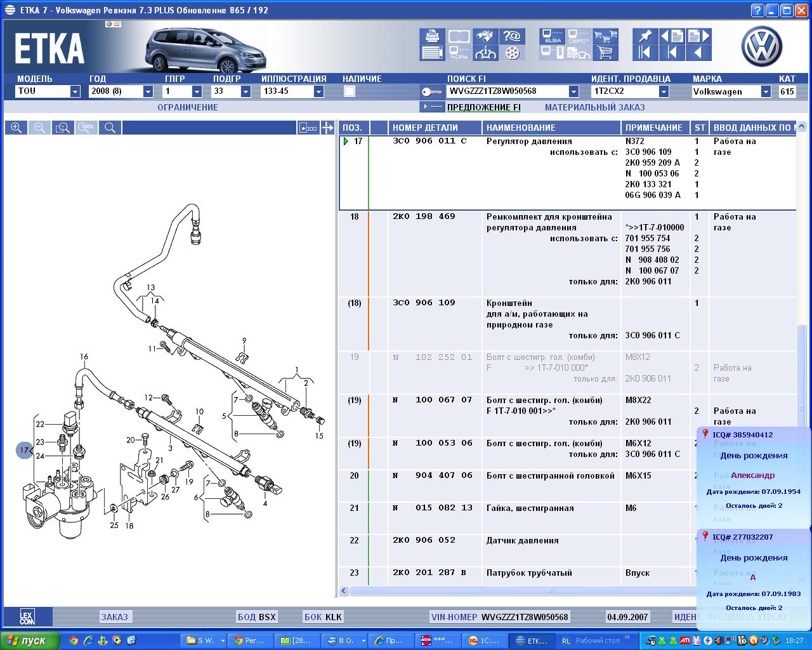This screenshot has height=650, width=812.
Task: Jump to first with double-bar arrow icon
Action: coord(645,53)
